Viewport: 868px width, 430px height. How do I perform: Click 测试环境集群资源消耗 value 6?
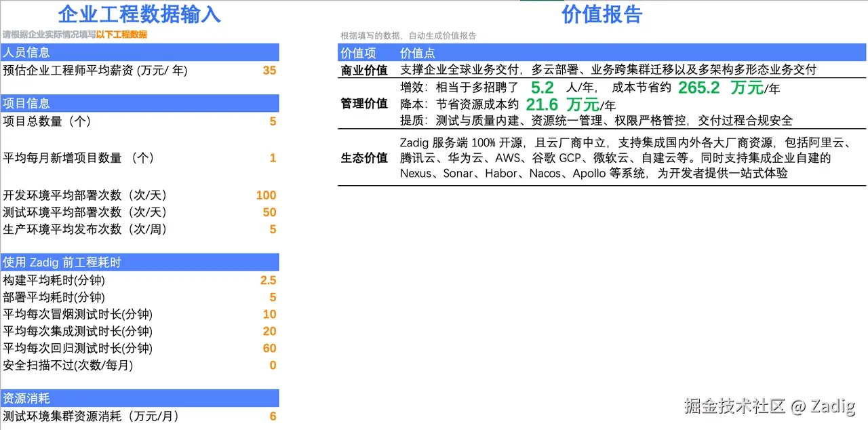(273, 416)
